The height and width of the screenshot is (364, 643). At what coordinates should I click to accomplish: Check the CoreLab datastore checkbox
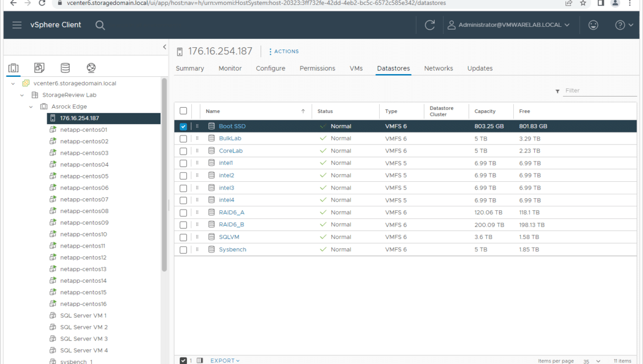[x=184, y=151]
